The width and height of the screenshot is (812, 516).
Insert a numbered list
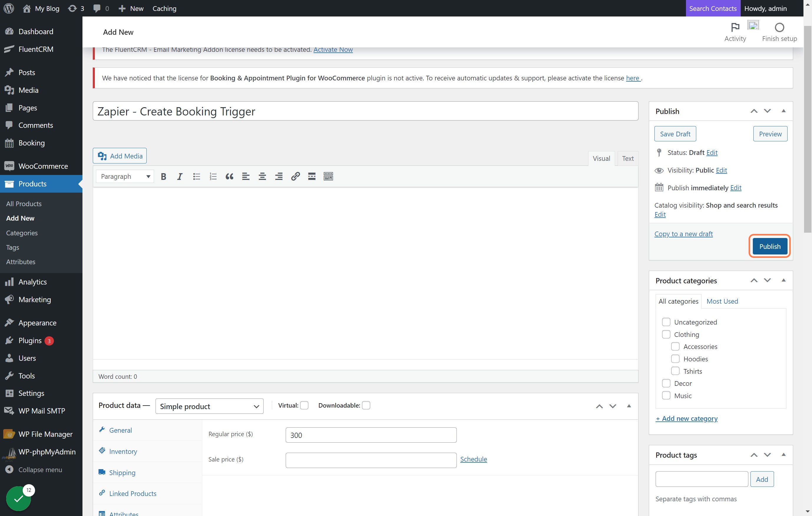click(213, 176)
